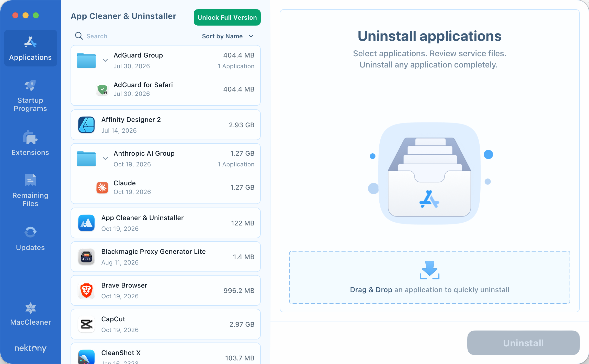
Task: Click the "122 MB" size value
Action: (x=243, y=223)
